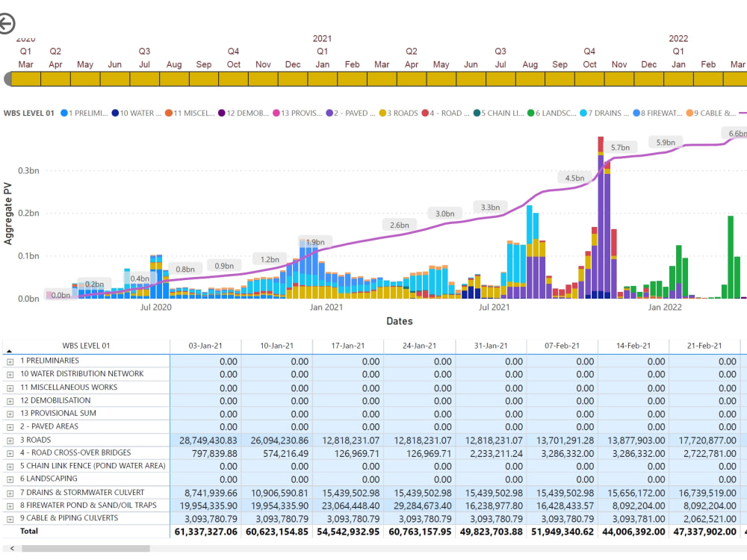Click the 2.6bn data label

(x=399, y=225)
